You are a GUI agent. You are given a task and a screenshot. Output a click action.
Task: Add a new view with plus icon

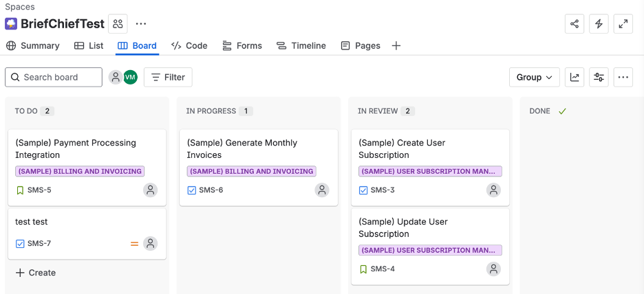[x=396, y=46]
